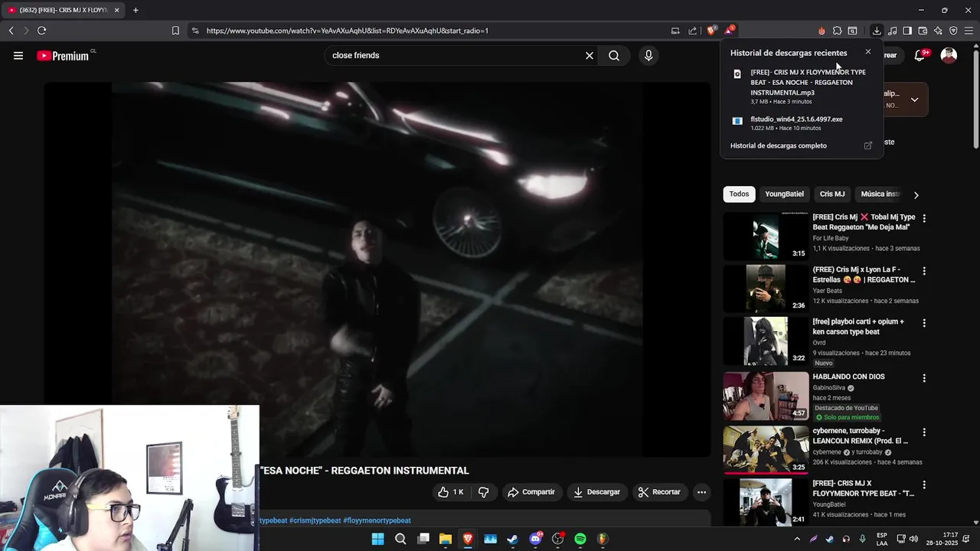This screenshot has height=551, width=980.
Task: Open options for 'HABLANDO CON DIOS' video
Action: [924, 378]
